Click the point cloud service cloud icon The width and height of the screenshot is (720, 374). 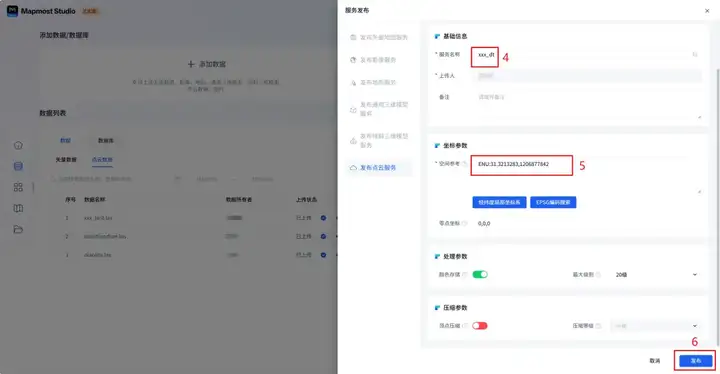353,168
